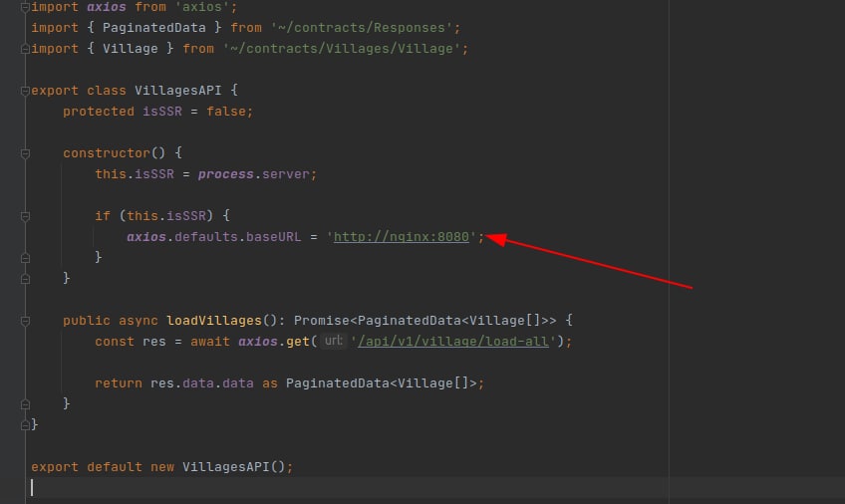The height and width of the screenshot is (504, 845).
Task: Click 'const res' variable declaration
Action: tap(131, 342)
